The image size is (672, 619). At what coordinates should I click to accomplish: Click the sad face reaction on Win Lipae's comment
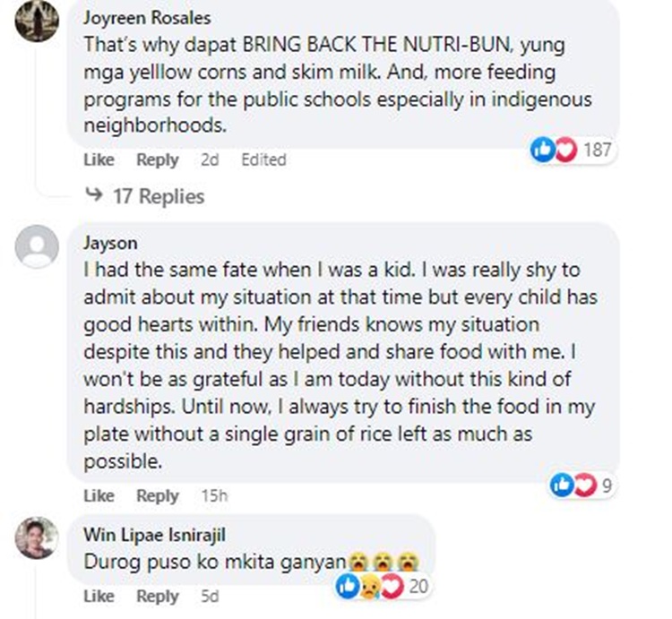pos(370,587)
